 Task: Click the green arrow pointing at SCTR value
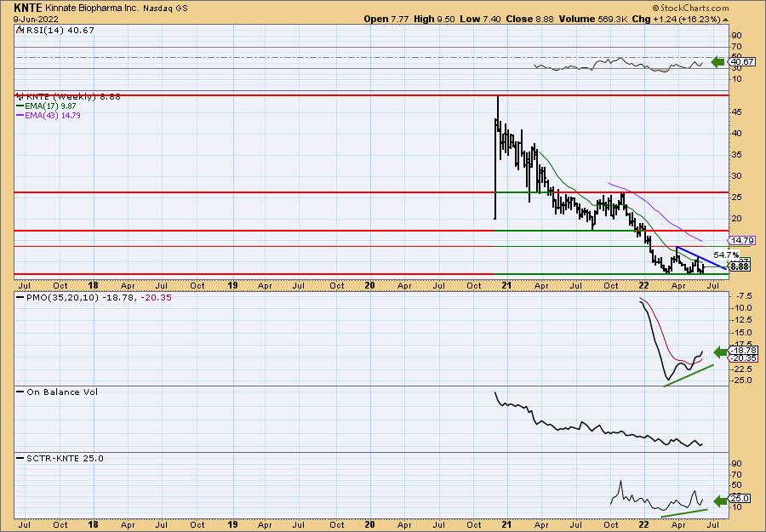tap(720, 501)
